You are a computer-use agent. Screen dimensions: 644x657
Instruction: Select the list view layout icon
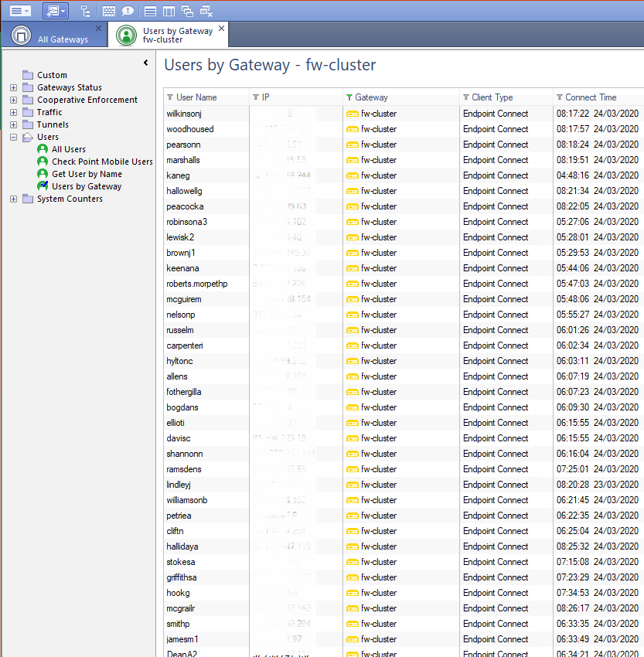tap(148, 10)
